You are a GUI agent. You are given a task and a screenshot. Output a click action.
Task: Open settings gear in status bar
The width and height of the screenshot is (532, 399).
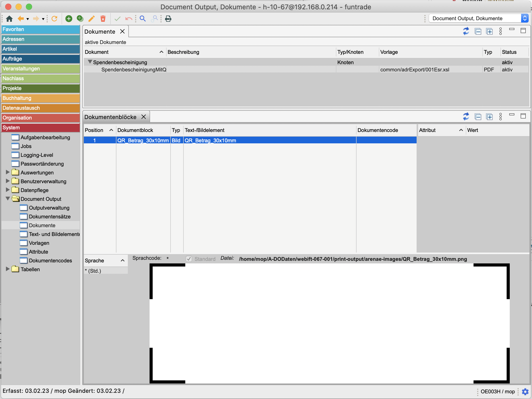pyautogui.click(x=525, y=391)
